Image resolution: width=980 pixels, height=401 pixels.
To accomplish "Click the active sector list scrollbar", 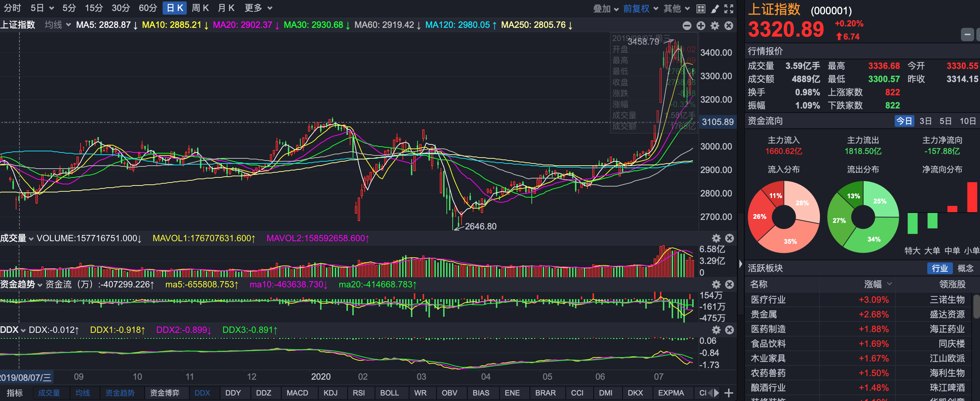I will click(976, 306).
